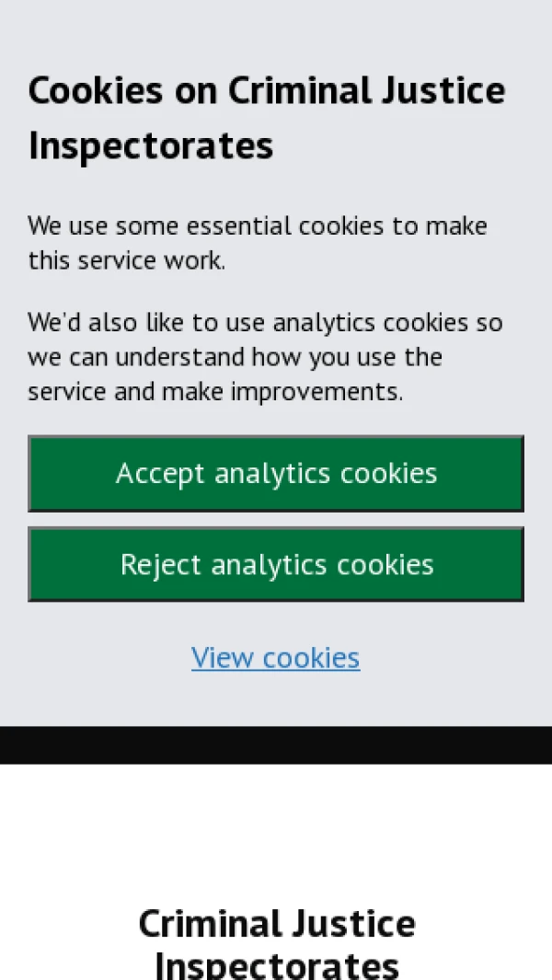Follow the underlined View cookies hyperlink

(x=276, y=658)
